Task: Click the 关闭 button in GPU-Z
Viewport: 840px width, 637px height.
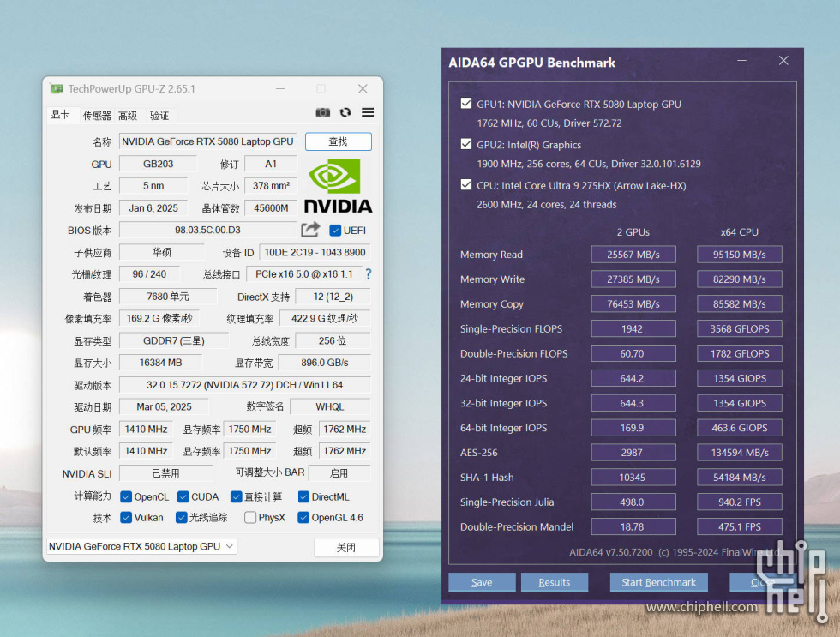Action: click(346, 547)
